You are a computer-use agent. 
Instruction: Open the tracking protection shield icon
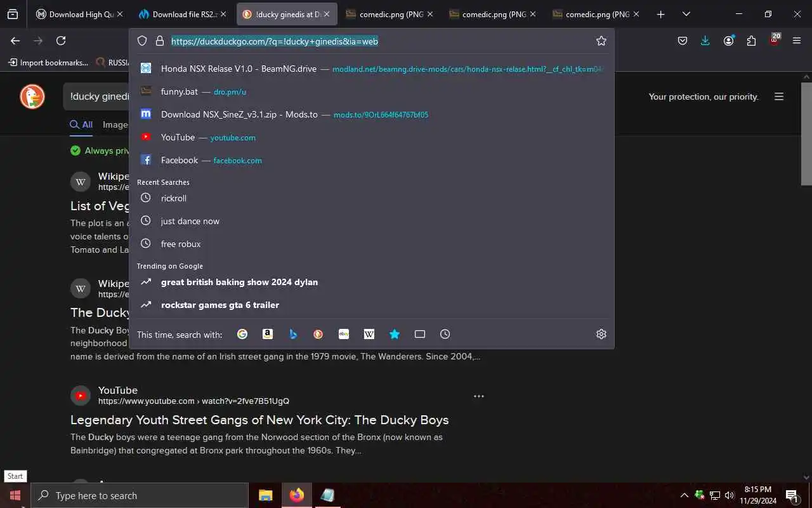coord(142,41)
